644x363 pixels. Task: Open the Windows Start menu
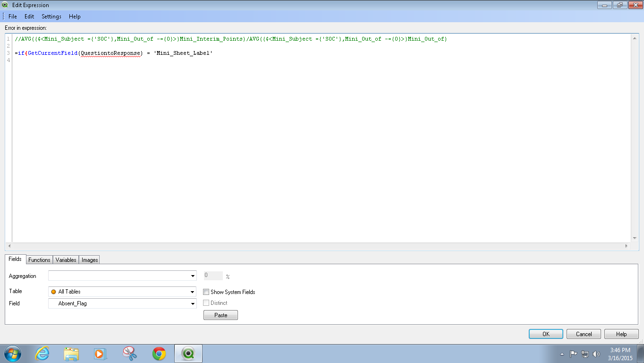(x=12, y=354)
